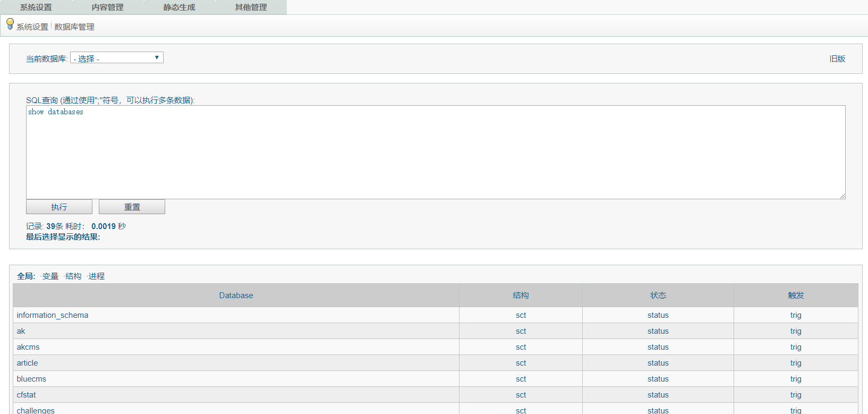Image resolution: width=868 pixels, height=414 pixels.
Task: Open the global 变量 link
Action: point(50,276)
